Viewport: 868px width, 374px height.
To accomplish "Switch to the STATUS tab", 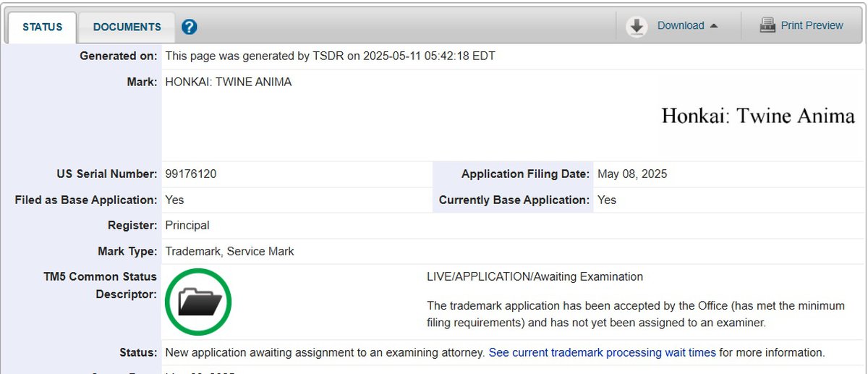I will point(43,27).
